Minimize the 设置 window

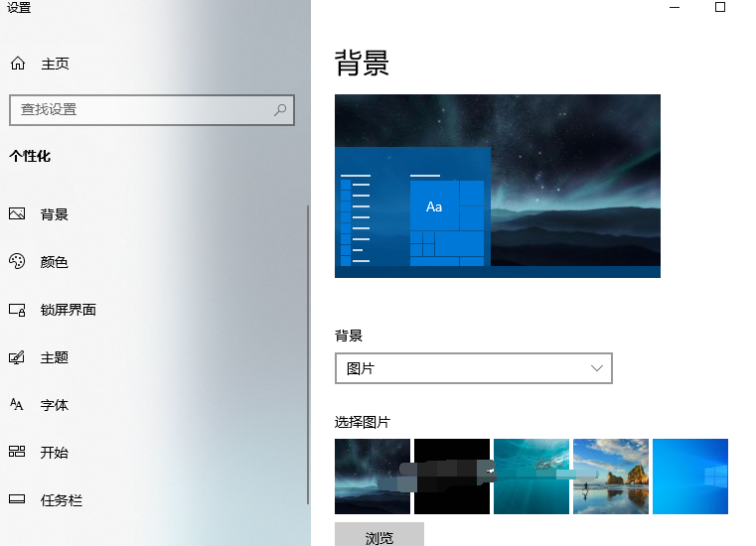tap(675, 8)
